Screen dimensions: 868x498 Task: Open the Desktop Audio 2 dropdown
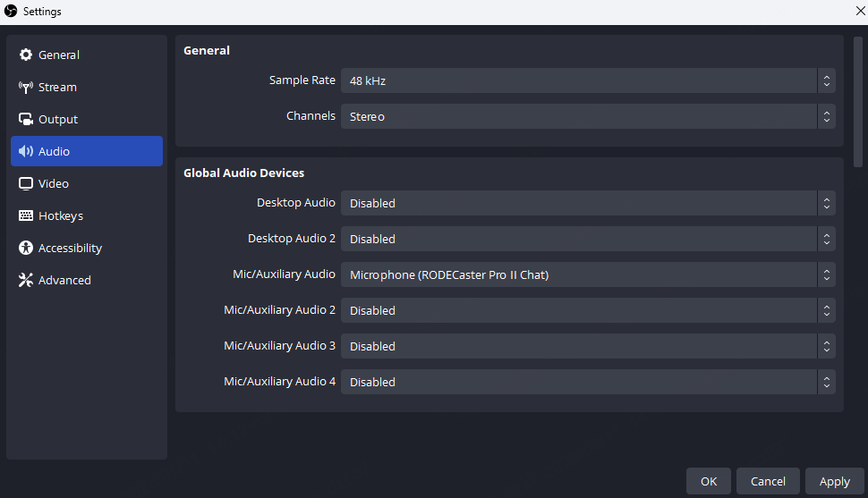coord(587,239)
